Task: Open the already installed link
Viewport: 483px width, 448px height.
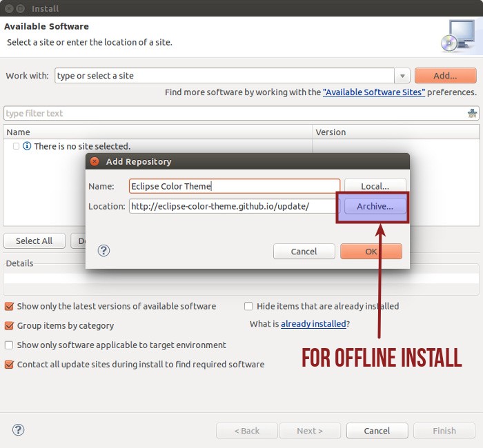Action: [x=313, y=324]
